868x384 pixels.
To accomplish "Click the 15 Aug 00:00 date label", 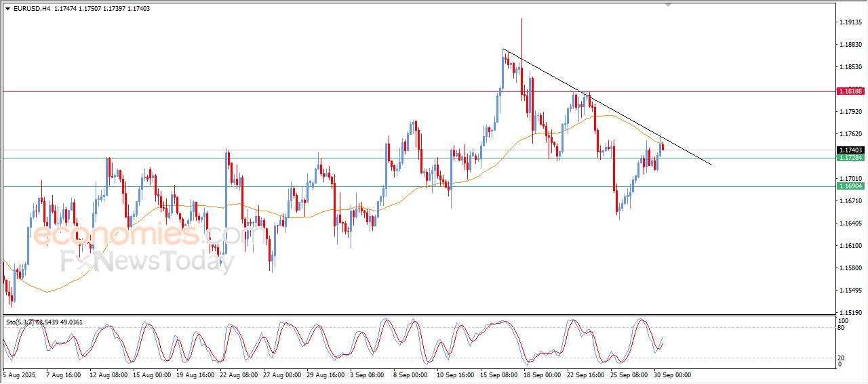I will 151,375.
